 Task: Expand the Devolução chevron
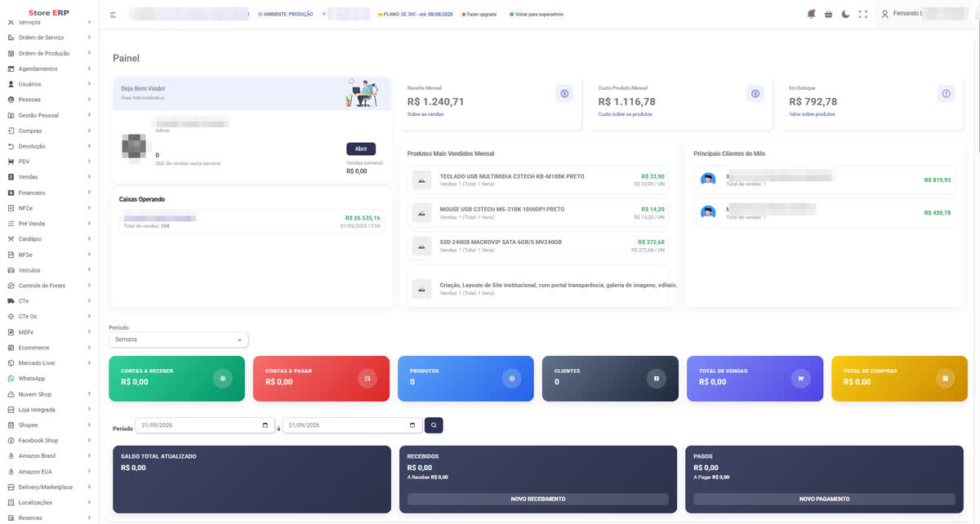pyautogui.click(x=89, y=146)
